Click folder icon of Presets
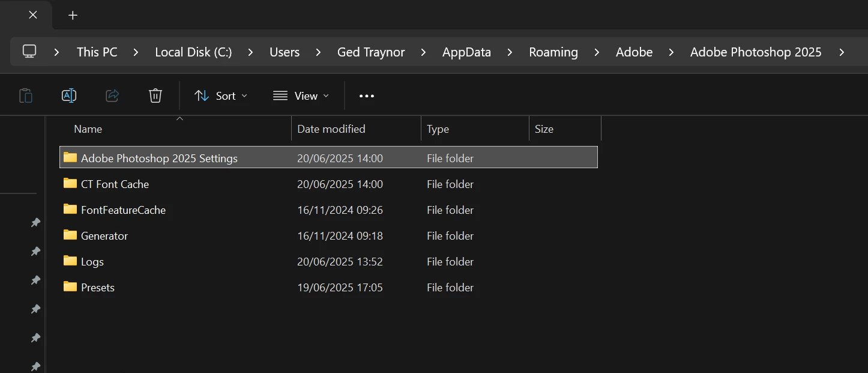The height and width of the screenshot is (373, 868). [70, 287]
